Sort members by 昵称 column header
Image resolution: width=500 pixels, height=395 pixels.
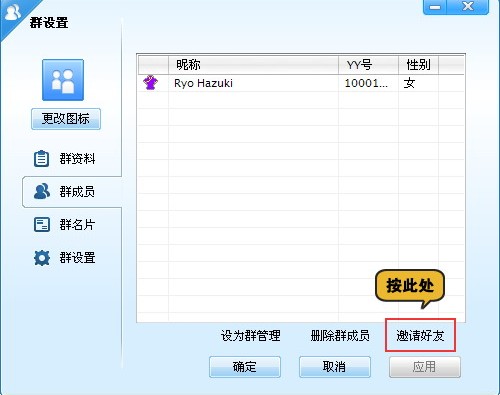click(x=253, y=65)
